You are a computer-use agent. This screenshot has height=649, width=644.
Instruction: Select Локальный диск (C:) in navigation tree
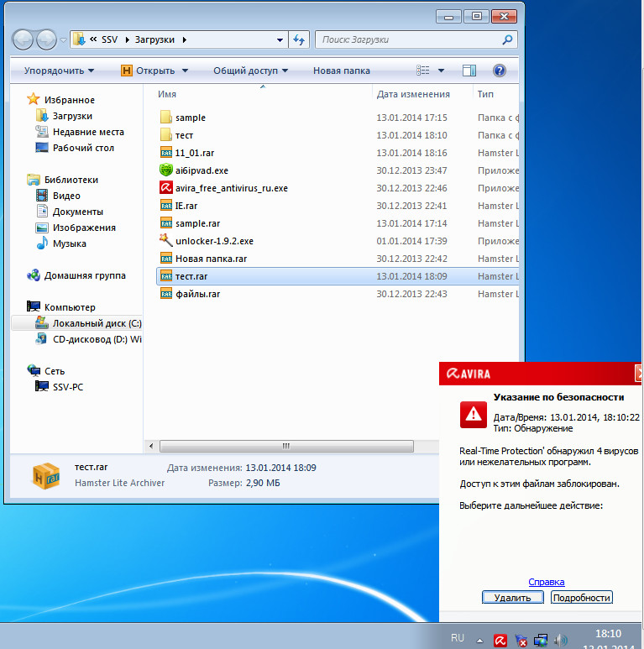pos(97,323)
